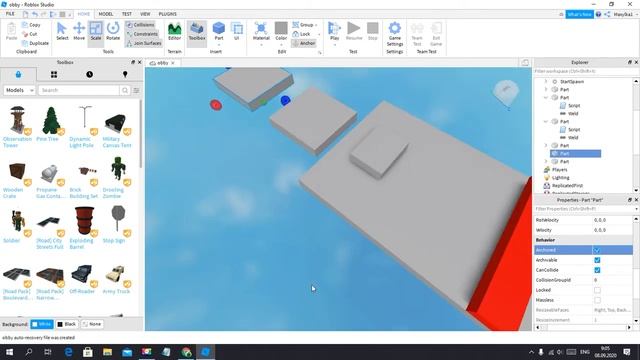This screenshot has width=640, height=360.
Task: Switch to the TEST ribbon tab
Action: [x=127, y=14]
